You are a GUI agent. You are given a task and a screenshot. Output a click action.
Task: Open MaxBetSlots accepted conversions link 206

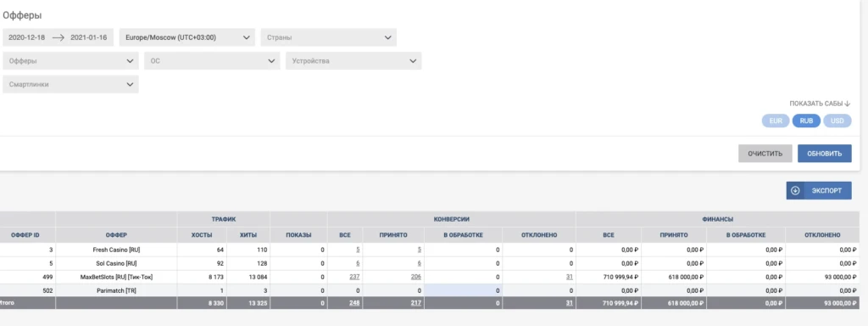(416, 277)
